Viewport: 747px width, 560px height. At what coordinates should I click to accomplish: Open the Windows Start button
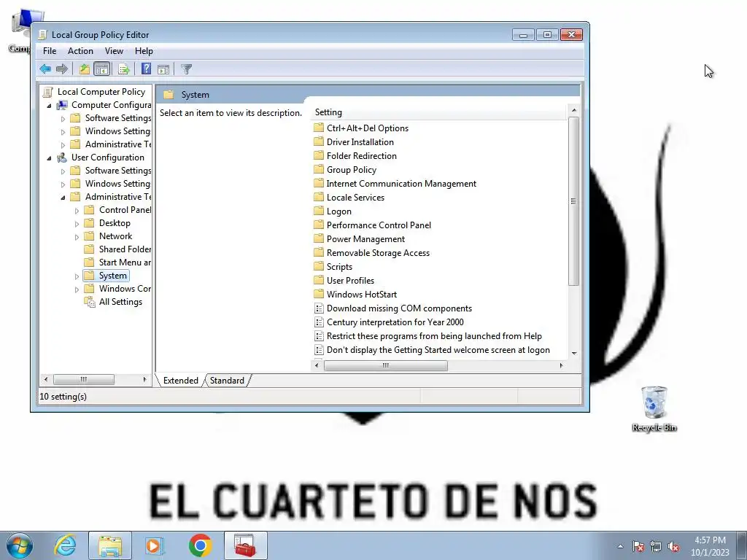[20, 545]
